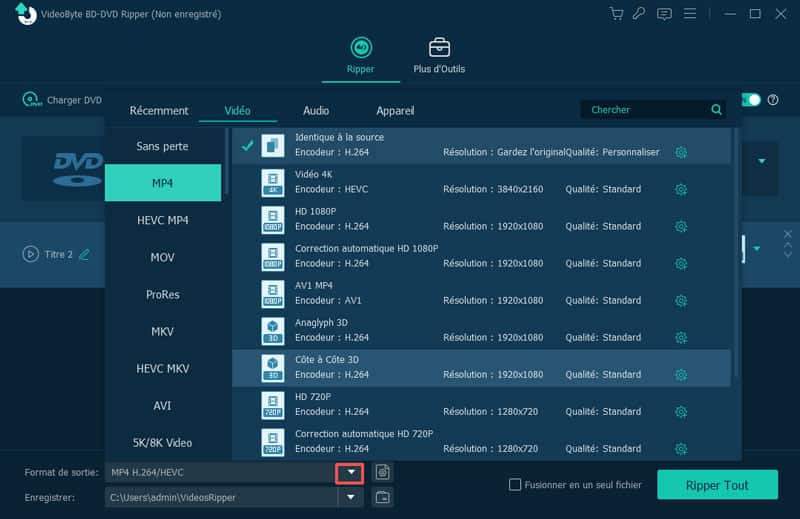Click the Ripper Tout button

pos(717,485)
